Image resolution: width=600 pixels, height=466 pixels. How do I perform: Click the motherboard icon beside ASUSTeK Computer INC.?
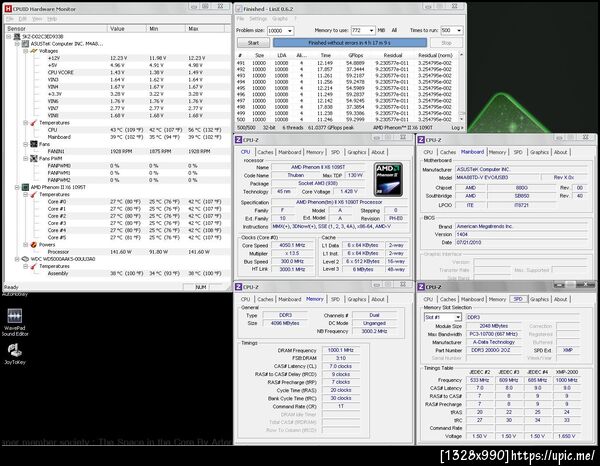click(x=26, y=44)
